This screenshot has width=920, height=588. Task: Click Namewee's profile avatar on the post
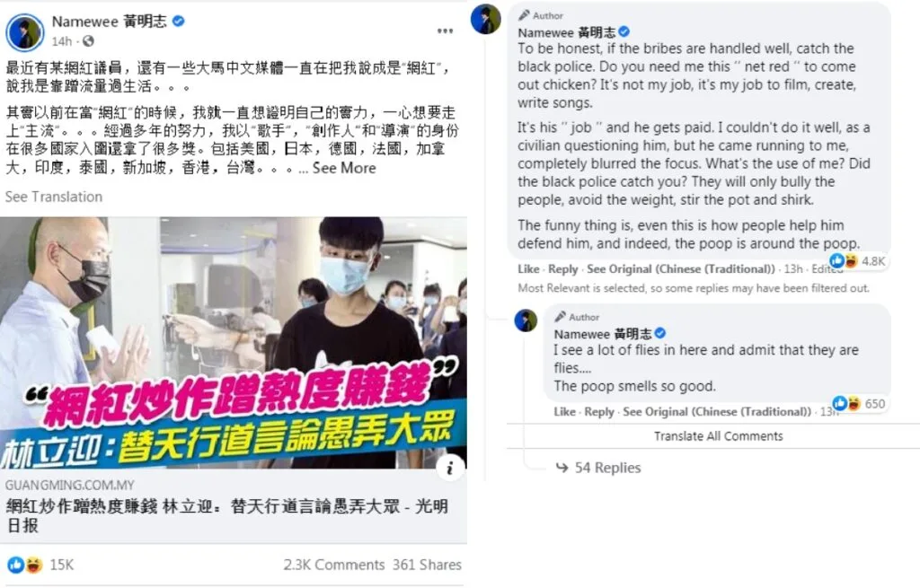[x=24, y=32]
